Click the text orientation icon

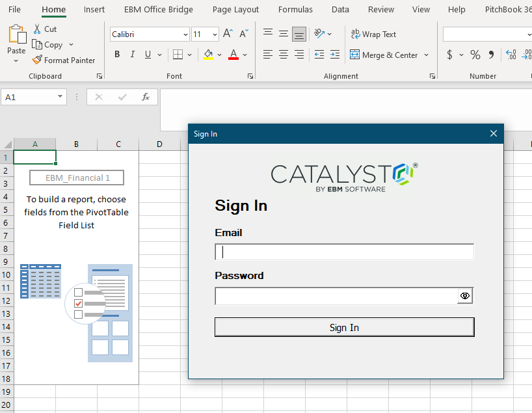coord(319,34)
